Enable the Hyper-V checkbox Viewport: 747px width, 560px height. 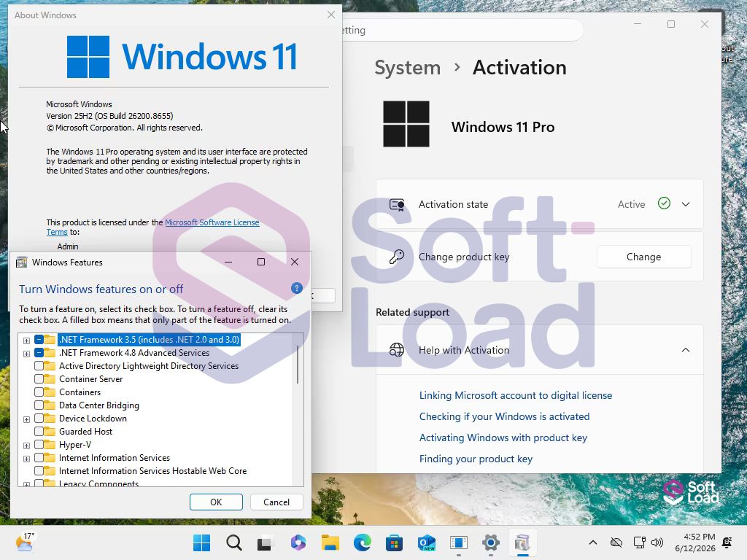coord(39,444)
